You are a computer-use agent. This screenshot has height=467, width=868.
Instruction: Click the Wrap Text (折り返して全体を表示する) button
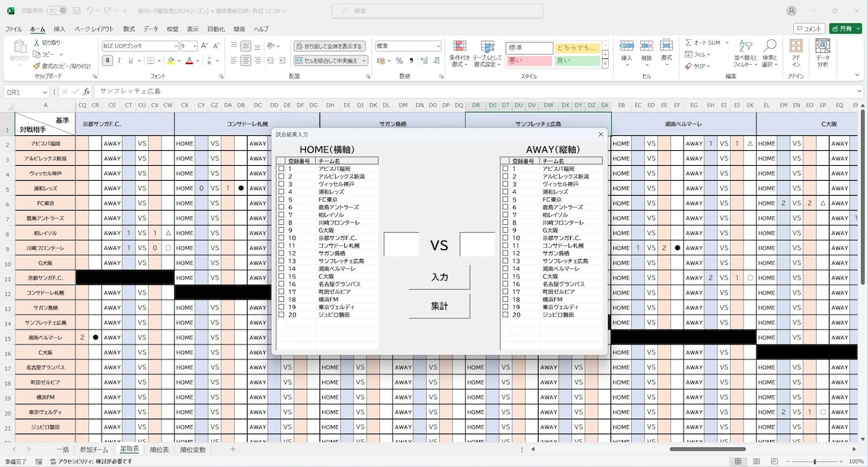[x=330, y=46]
